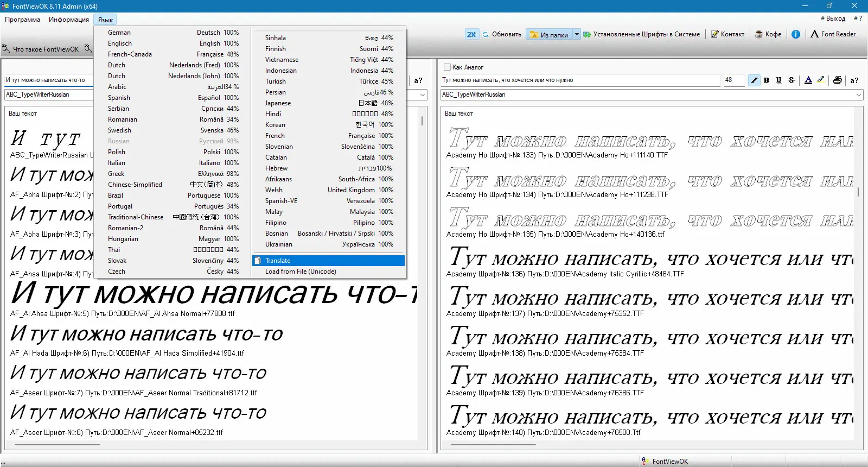Select Japanese language entry

329,103
